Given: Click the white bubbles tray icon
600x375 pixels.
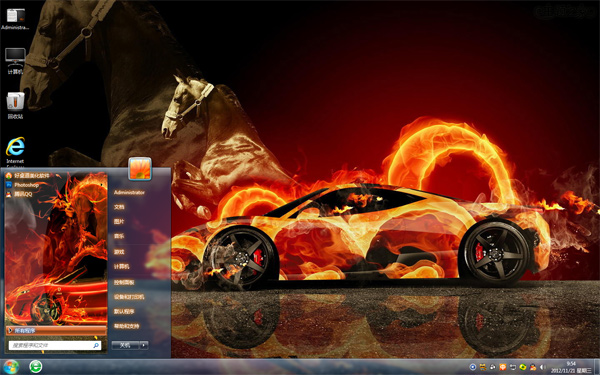Looking at the screenshot, I should tap(493, 367).
